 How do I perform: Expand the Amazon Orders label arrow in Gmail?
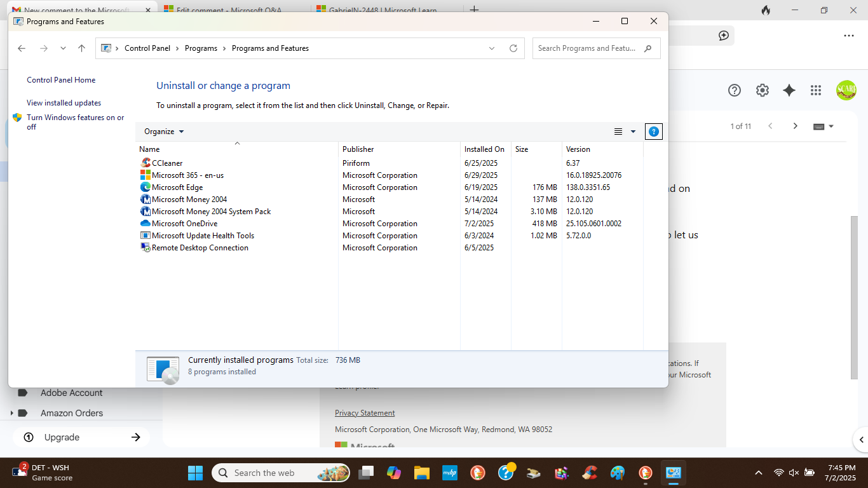pos(11,413)
